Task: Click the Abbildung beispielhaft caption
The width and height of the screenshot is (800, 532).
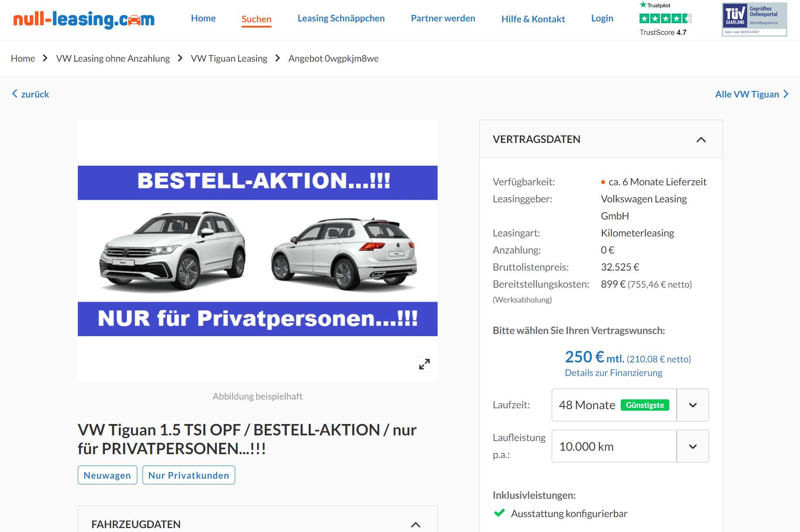Action: coord(257,396)
